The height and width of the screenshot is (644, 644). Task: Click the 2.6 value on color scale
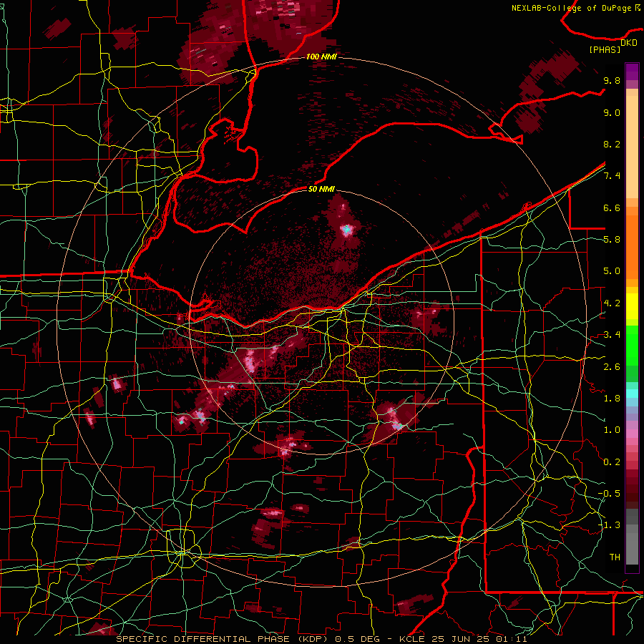(612, 367)
